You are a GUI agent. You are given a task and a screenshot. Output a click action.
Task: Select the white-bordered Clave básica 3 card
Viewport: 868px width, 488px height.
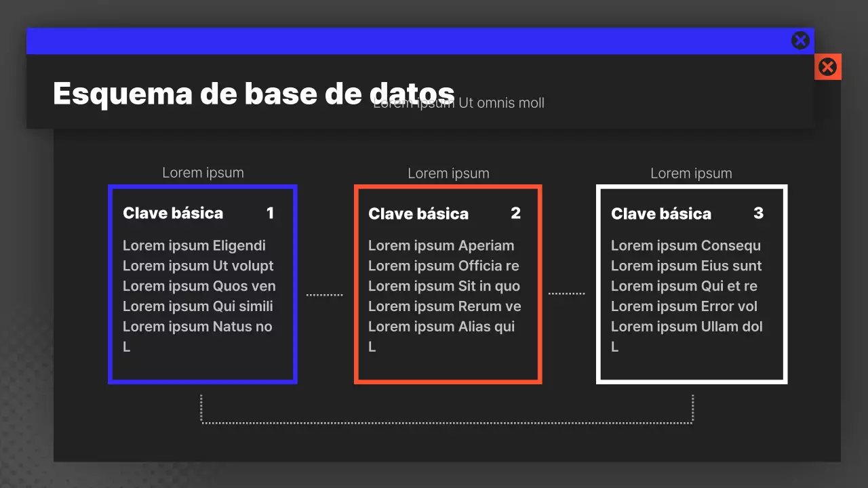691,284
